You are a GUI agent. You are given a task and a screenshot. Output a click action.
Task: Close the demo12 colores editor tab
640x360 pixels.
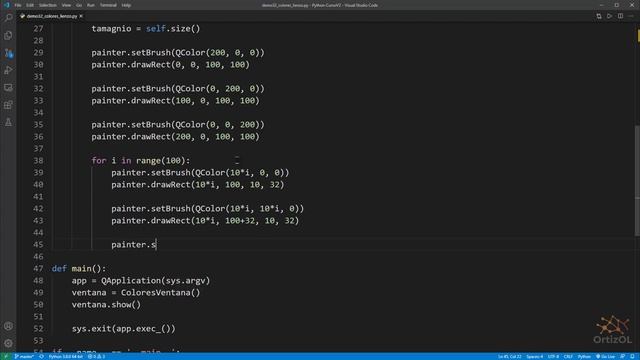point(81,16)
